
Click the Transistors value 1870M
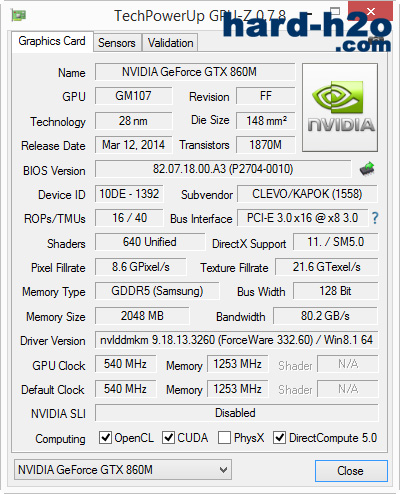click(266, 145)
